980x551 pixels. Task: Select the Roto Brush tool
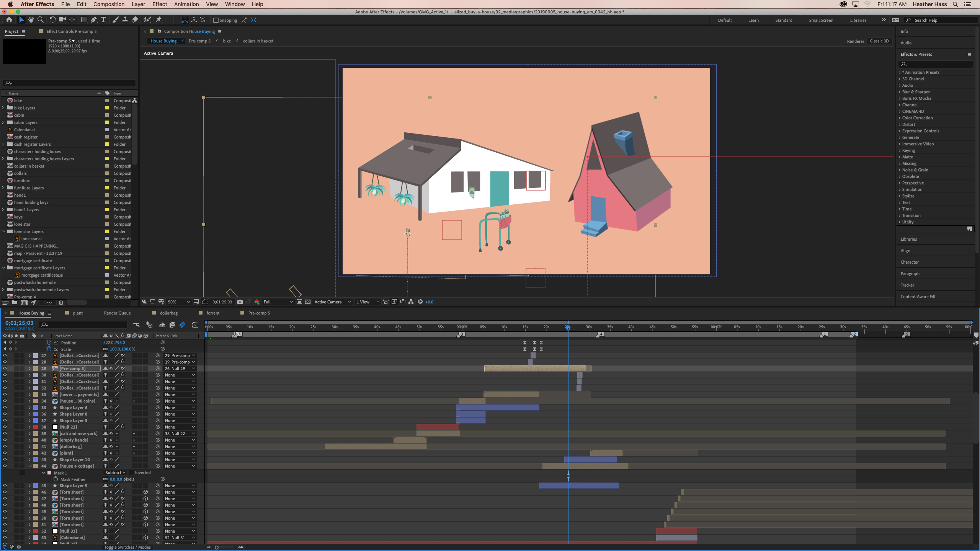click(147, 20)
